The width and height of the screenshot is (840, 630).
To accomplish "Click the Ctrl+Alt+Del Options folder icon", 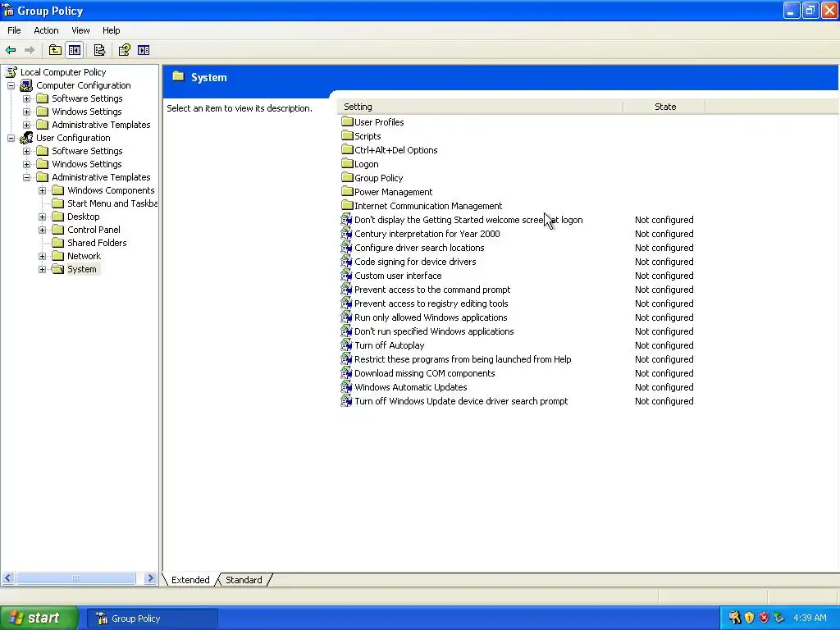I will point(347,149).
